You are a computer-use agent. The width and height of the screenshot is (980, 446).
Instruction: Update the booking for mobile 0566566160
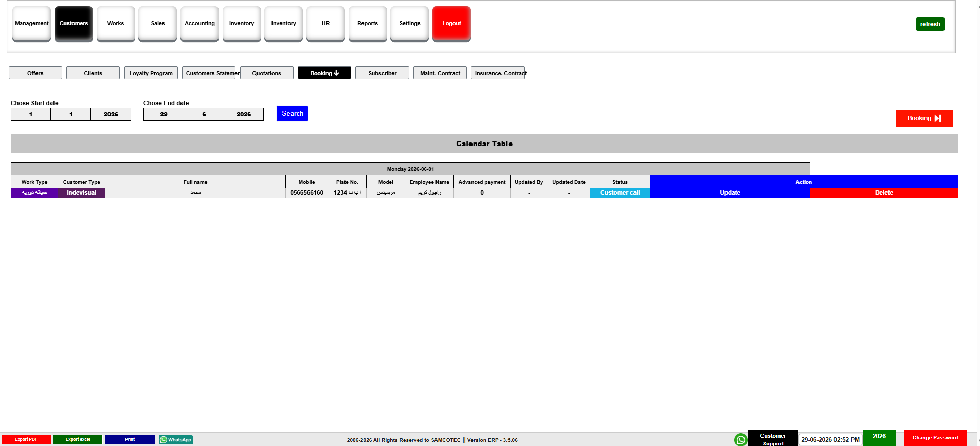click(x=730, y=193)
